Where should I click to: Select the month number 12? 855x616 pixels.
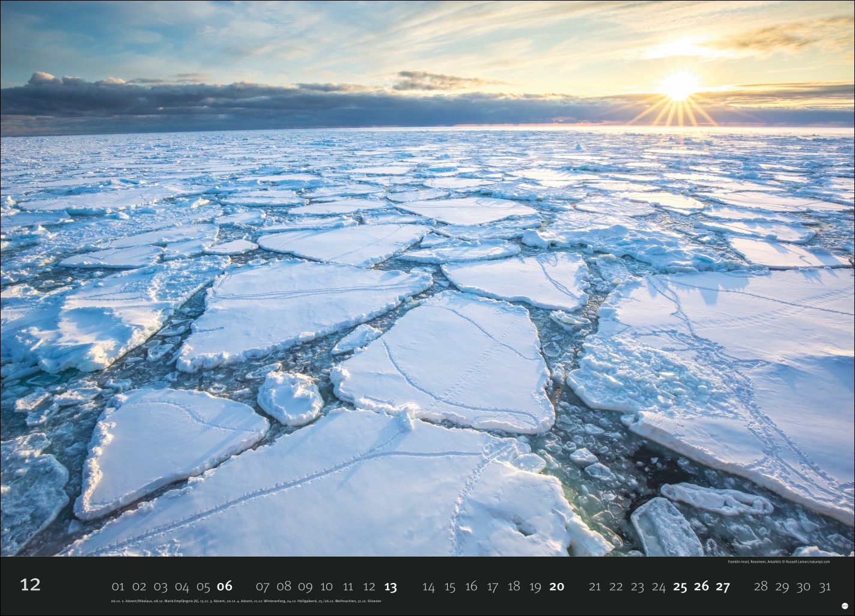pyautogui.click(x=30, y=585)
